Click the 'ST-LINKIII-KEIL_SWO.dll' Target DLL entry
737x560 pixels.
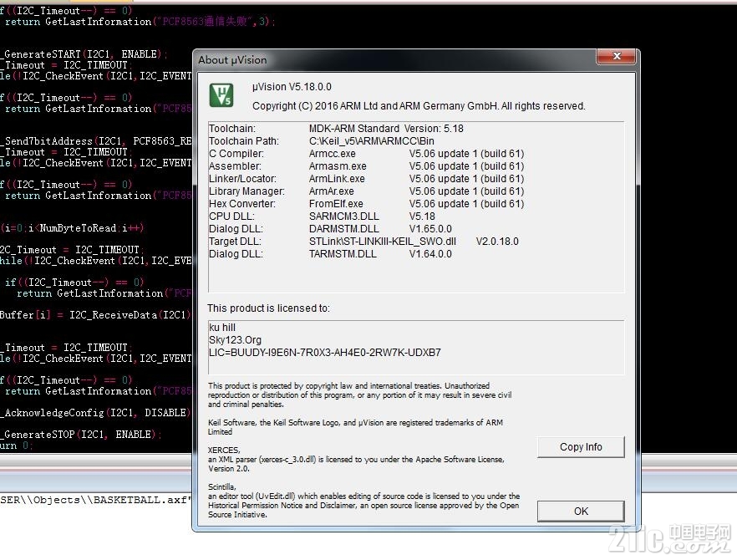pyautogui.click(x=382, y=242)
